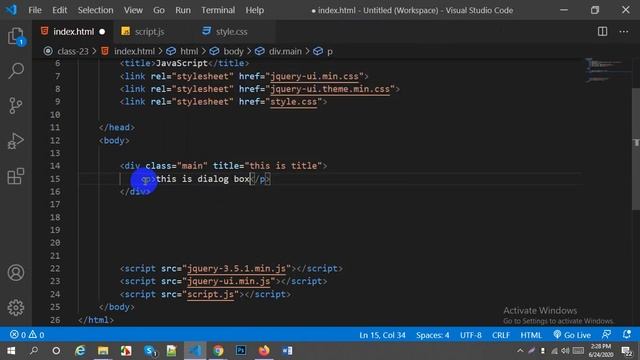Change encoding via UTF-8
This screenshot has width=640, height=360.
tap(471, 335)
